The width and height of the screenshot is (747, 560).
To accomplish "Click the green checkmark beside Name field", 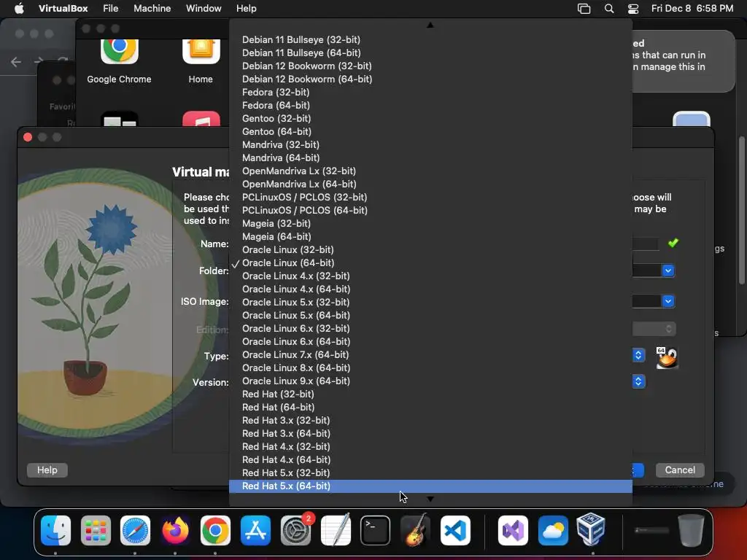I will (x=673, y=243).
